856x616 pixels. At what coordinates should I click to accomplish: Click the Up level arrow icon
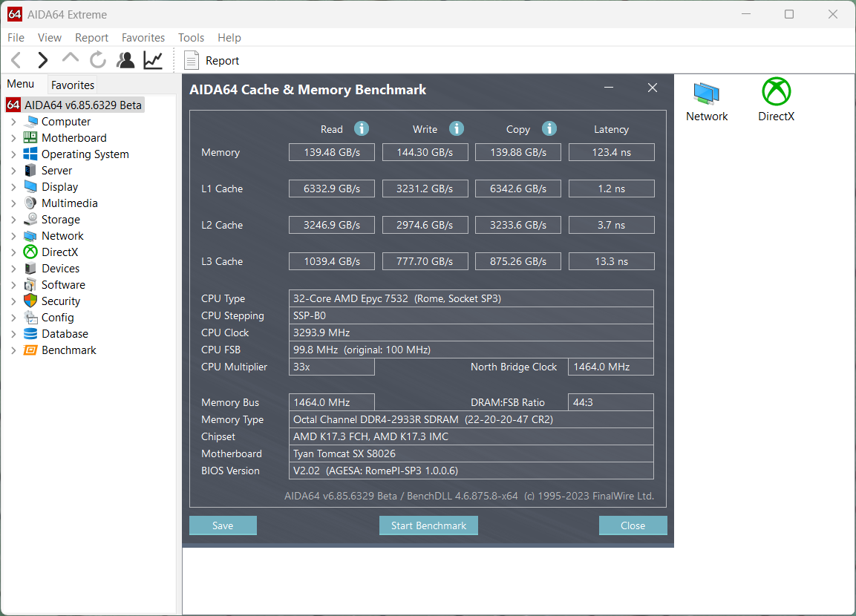[71, 59]
